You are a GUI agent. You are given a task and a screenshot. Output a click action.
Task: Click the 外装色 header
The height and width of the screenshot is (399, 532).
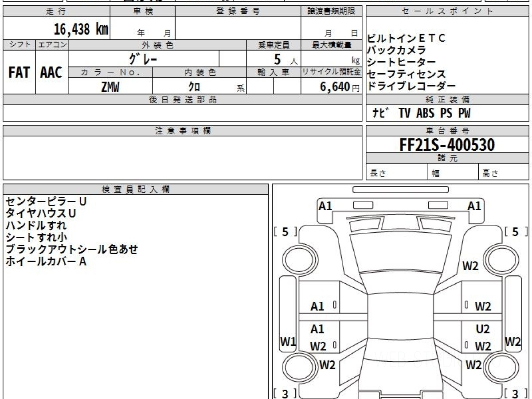click(x=157, y=45)
